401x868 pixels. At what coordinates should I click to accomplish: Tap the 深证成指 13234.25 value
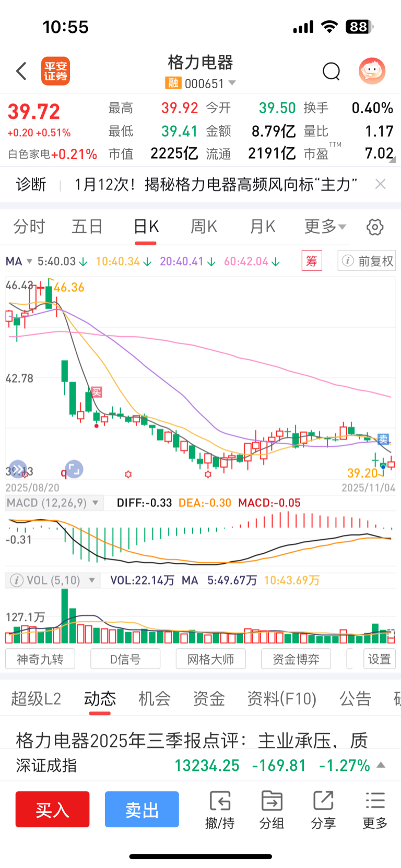[207, 766]
